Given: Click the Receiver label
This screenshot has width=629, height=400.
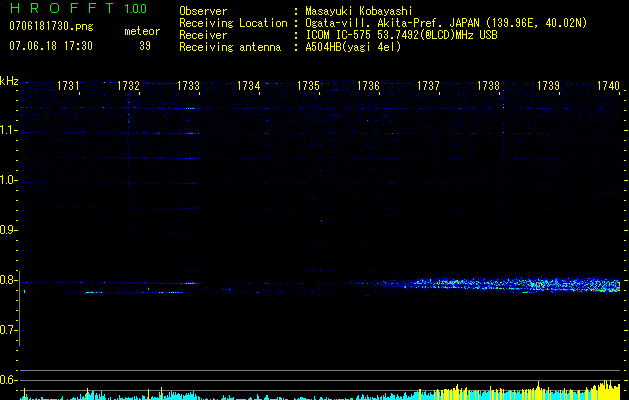Looking at the screenshot, I should (203, 35).
